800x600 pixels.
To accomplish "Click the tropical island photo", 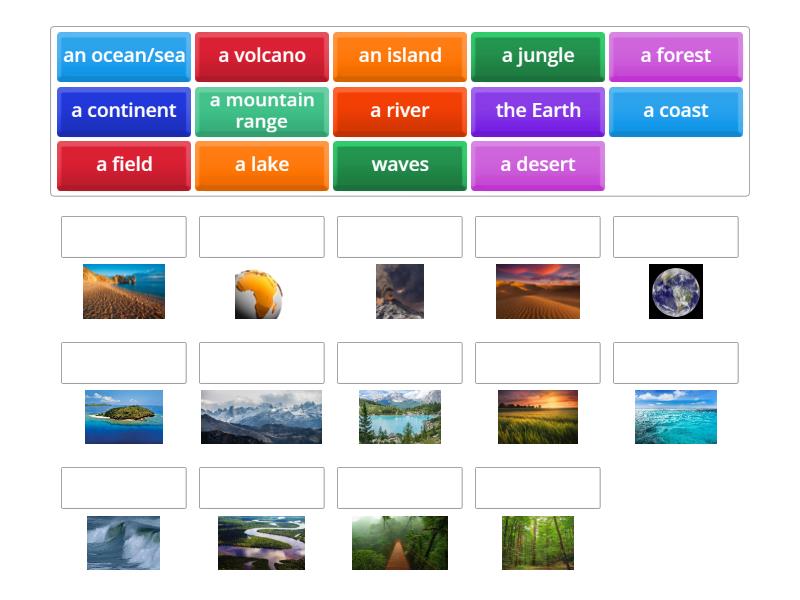I will (122, 417).
